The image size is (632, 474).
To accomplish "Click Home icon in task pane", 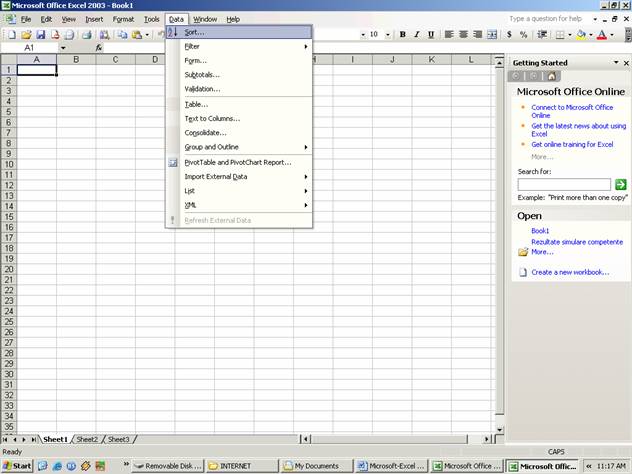I will coord(551,76).
